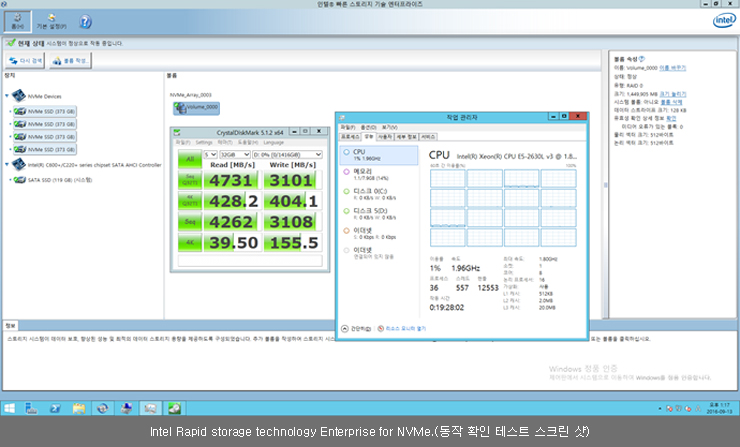Select the NVMe Devices controller icon
740x447 pixels.
point(19,96)
